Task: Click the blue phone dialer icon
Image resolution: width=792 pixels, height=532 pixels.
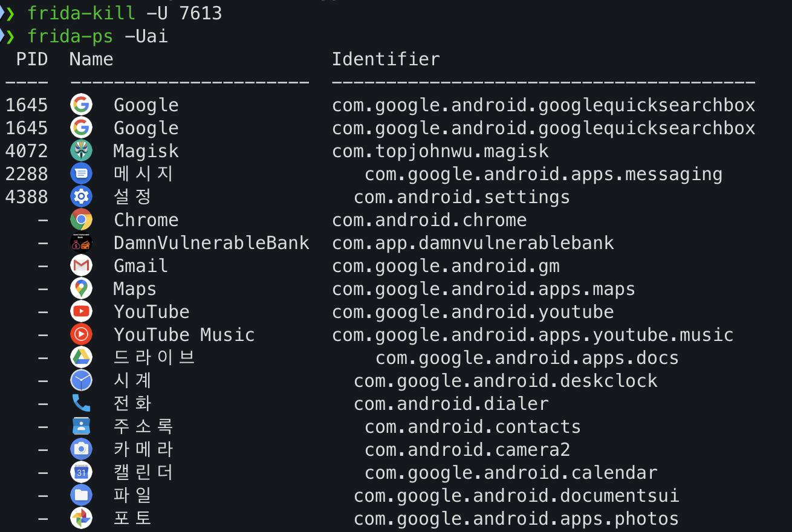Action: (81, 404)
